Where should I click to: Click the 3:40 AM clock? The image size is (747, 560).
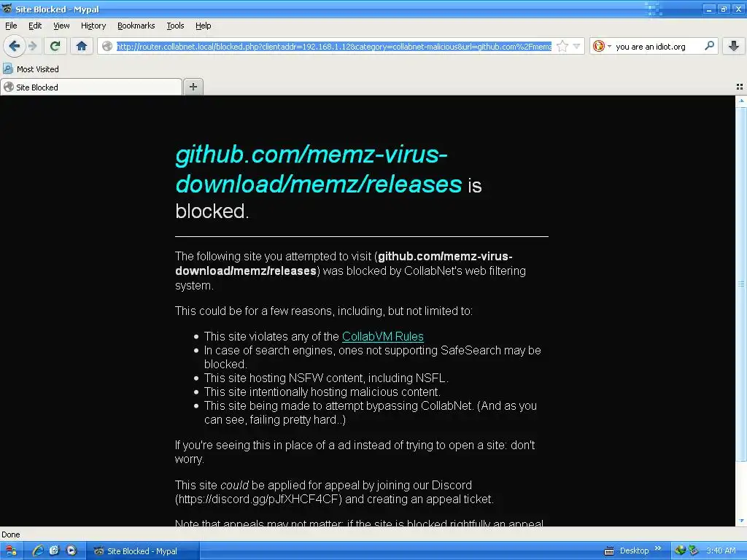click(721, 551)
